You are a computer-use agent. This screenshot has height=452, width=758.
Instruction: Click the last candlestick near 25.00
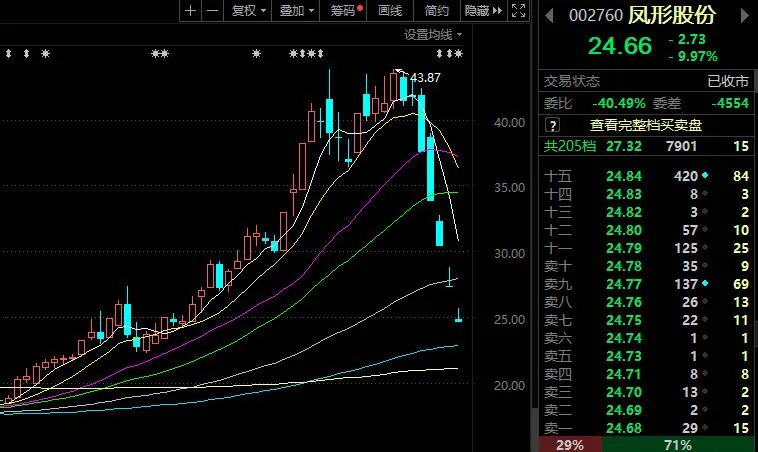click(x=459, y=315)
